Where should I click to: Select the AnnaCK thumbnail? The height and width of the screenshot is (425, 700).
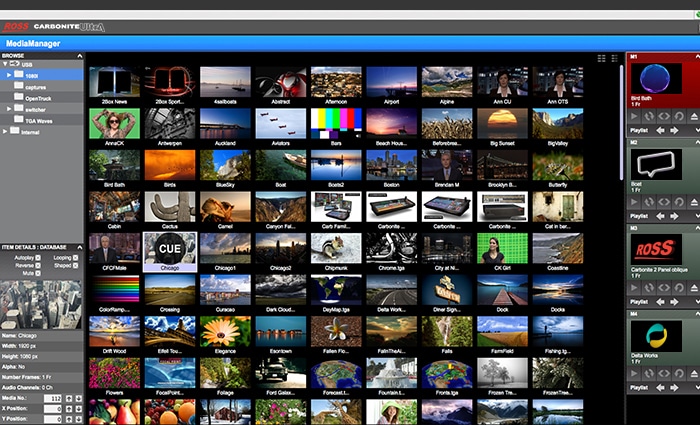114,124
